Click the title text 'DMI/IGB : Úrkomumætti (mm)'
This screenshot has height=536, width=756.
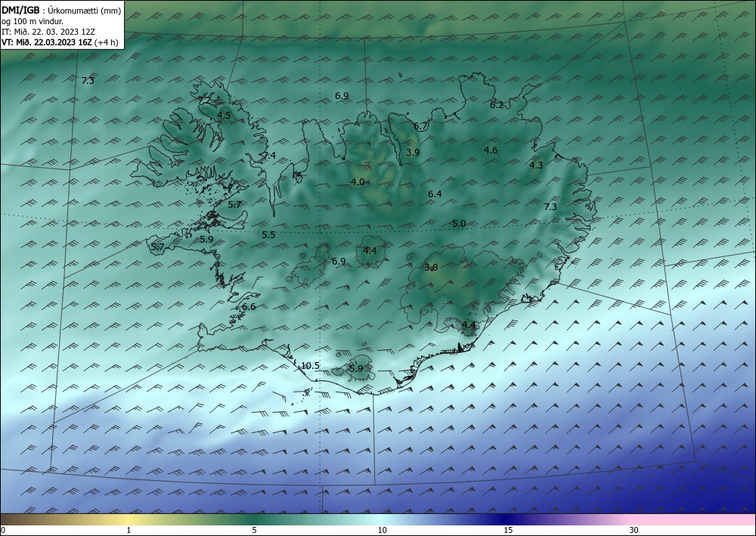(x=61, y=11)
